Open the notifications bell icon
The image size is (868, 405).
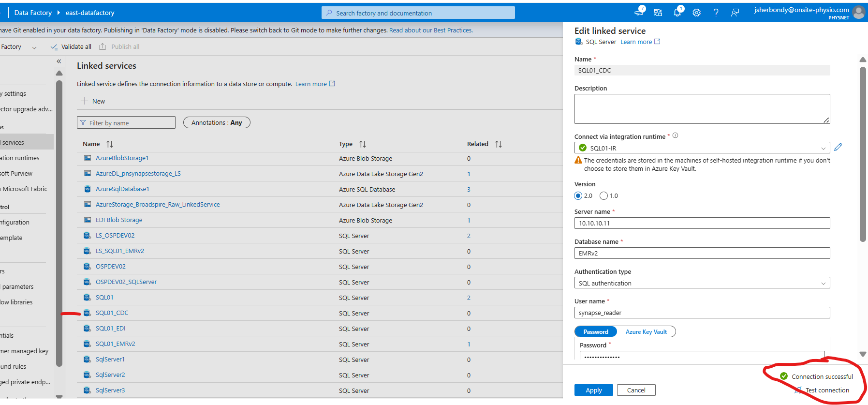pos(677,13)
